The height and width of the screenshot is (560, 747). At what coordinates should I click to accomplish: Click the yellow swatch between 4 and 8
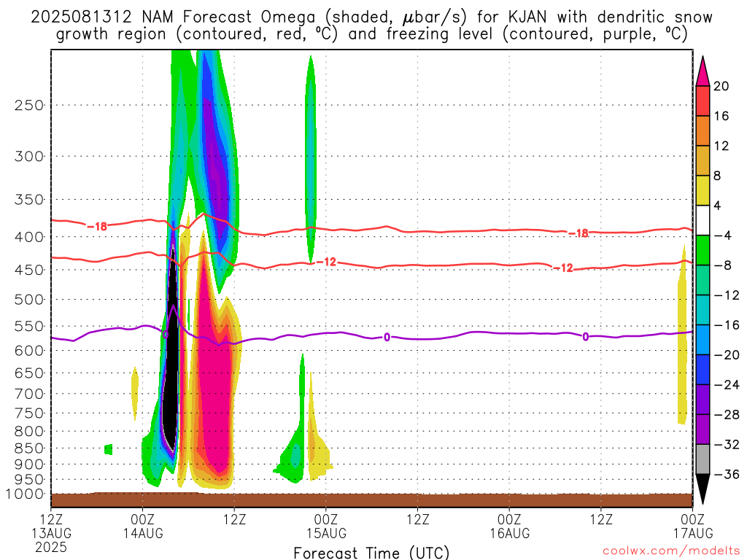[703, 191]
